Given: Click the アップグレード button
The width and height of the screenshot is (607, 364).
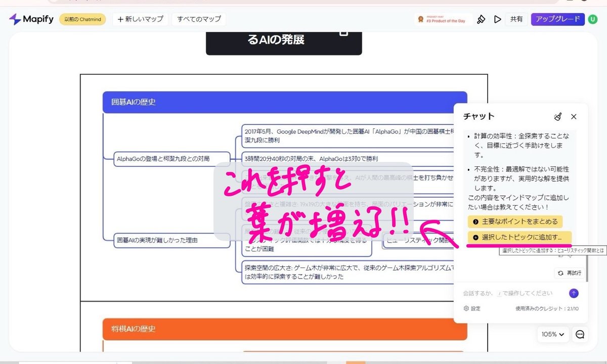Looking at the screenshot, I should (x=558, y=19).
